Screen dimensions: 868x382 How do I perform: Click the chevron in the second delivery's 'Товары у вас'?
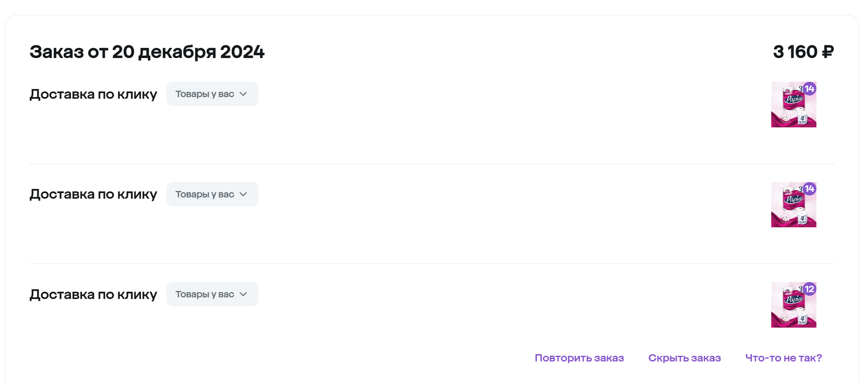[x=243, y=194]
